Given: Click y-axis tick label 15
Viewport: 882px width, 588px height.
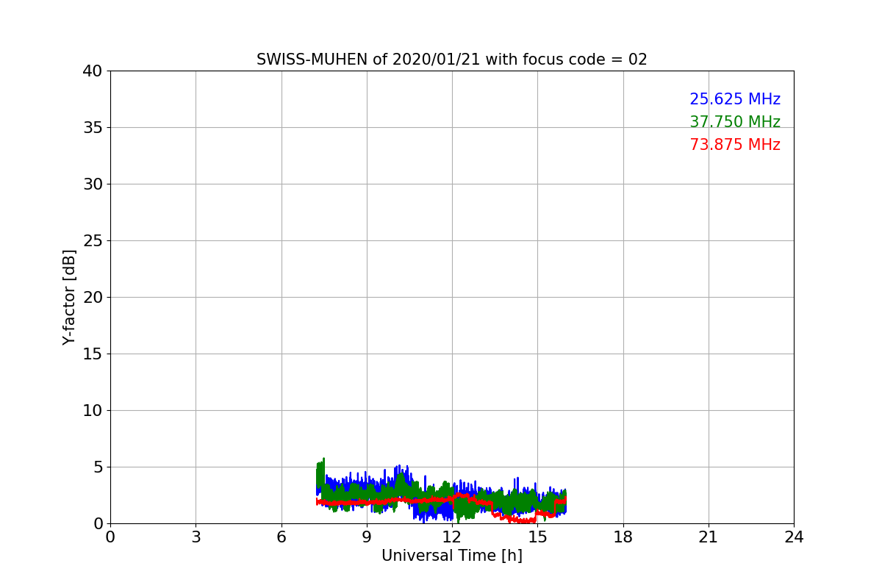Looking at the screenshot, I should click(93, 354).
